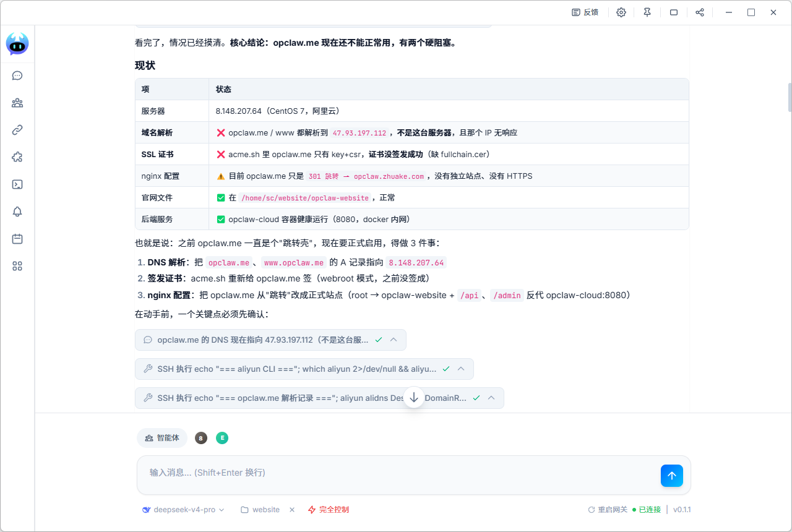The width and height of the screenshot is (792, 532).
Task: Click the 智能体 agent button
Action: coord(162,438)
